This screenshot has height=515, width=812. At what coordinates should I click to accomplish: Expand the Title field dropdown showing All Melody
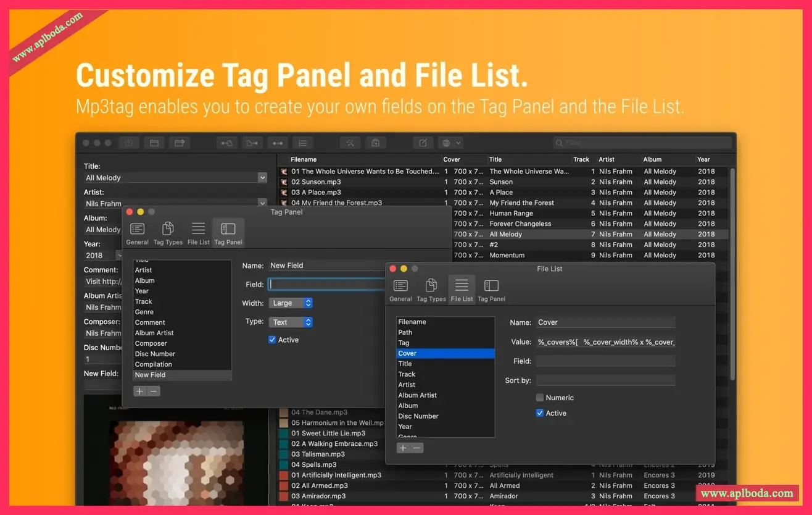pyautogui.click(x=262, y=178)
